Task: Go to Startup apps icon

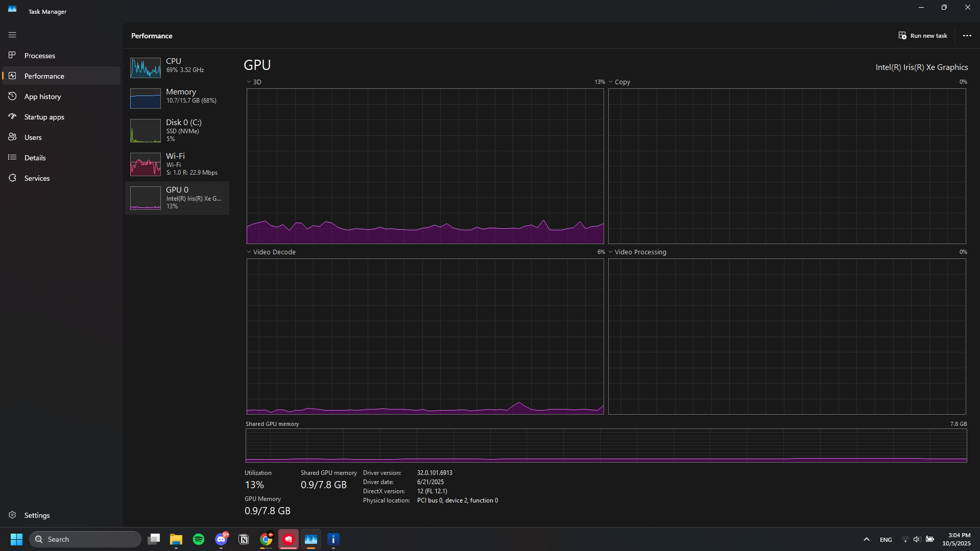Action: point(12,116)
